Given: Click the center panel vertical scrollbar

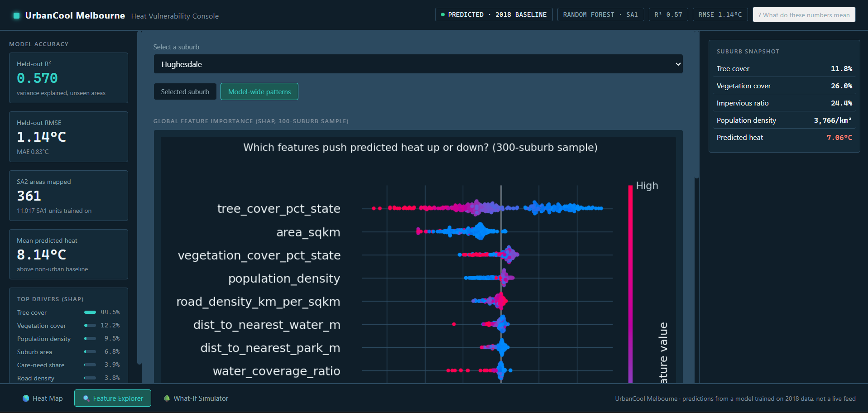Looking at the screenshot, I should click(x=697, y=105).
